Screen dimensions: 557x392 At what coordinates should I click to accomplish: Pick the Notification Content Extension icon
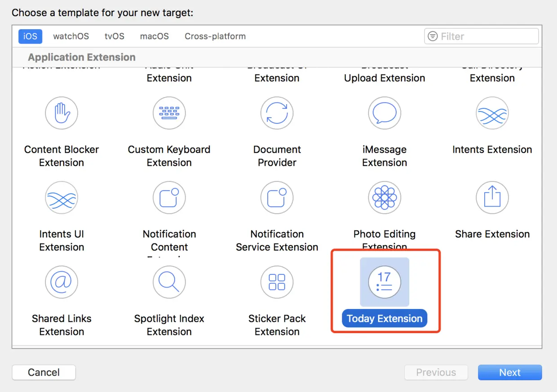coord(169,198)
